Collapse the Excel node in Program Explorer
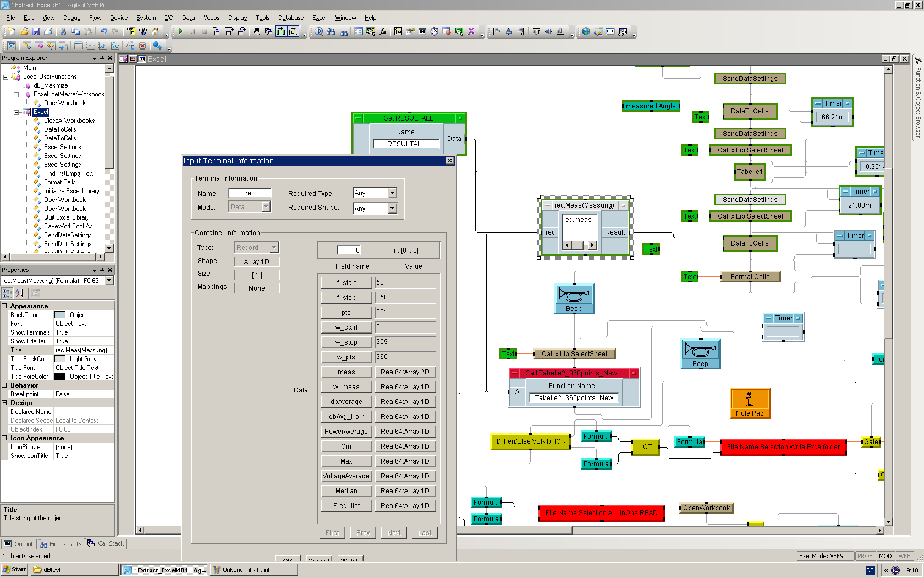This screenshot has height=578, width=924. pyautogui.click(x=16, y=112)
